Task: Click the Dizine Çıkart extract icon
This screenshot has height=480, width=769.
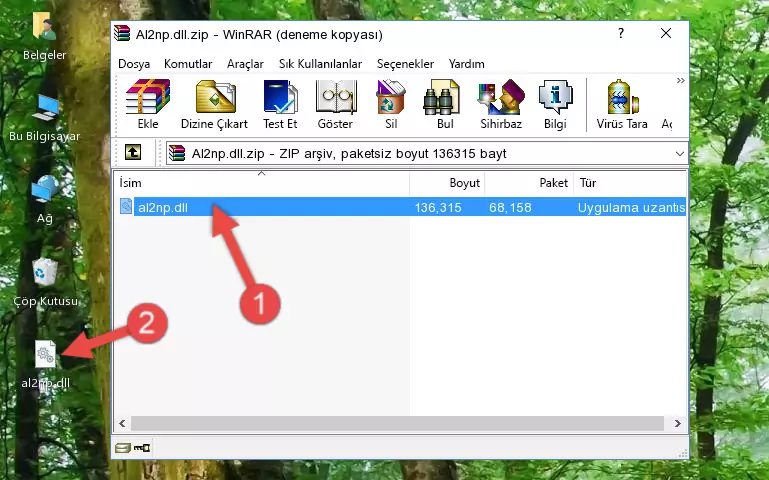Action: coord(214,104)
